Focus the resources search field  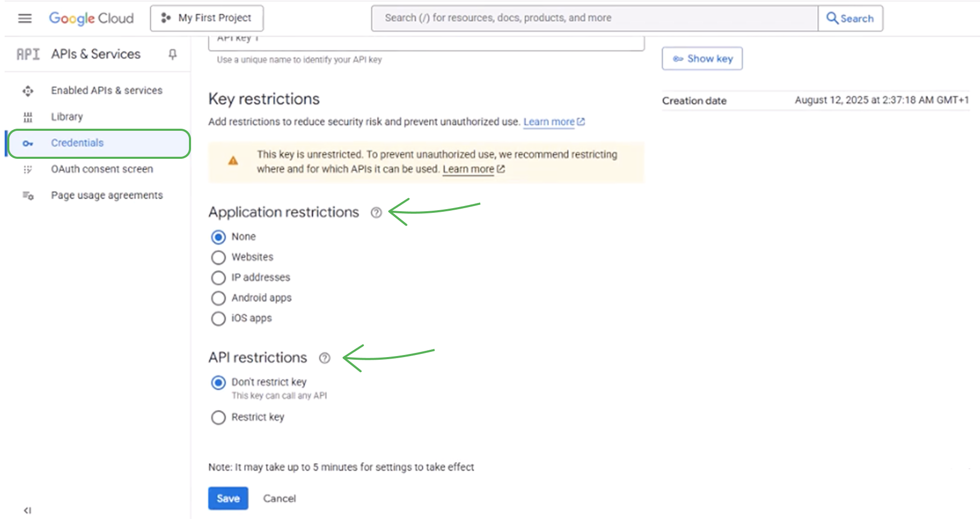tap(594, 18)
